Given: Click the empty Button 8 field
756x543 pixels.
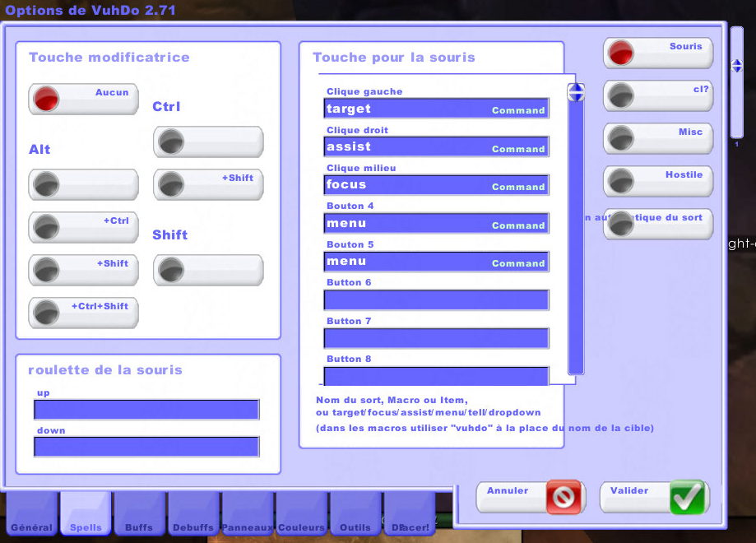Looking at the screenshot, I should click(436, 376).
